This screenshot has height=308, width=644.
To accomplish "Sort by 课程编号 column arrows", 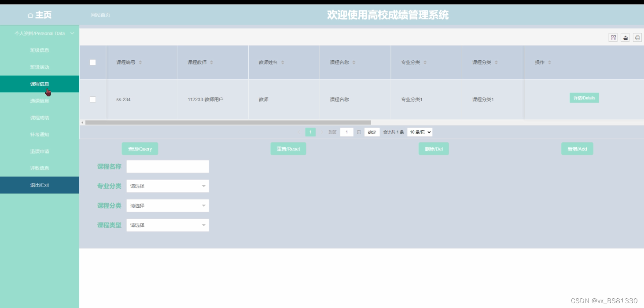I will click(140, 62).
